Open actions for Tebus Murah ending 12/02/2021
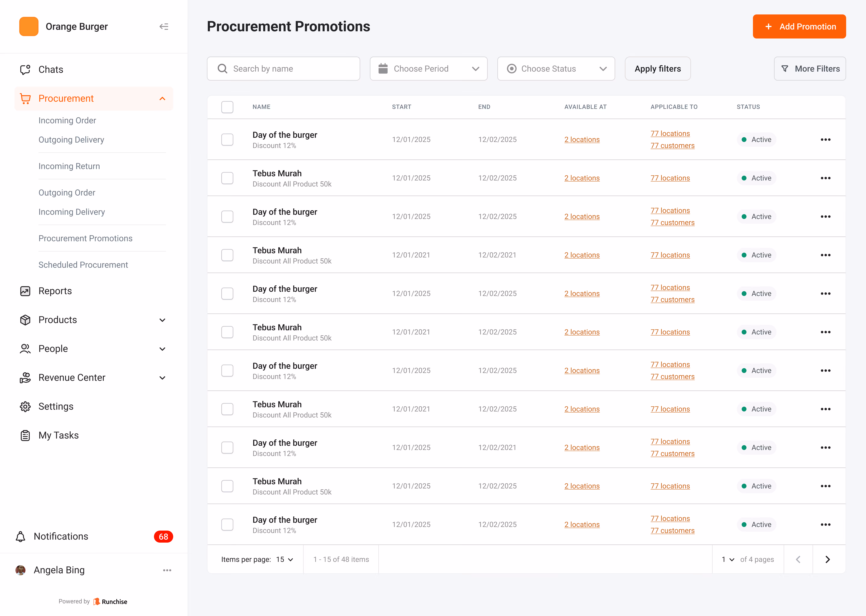 click(x=825, y=255)
